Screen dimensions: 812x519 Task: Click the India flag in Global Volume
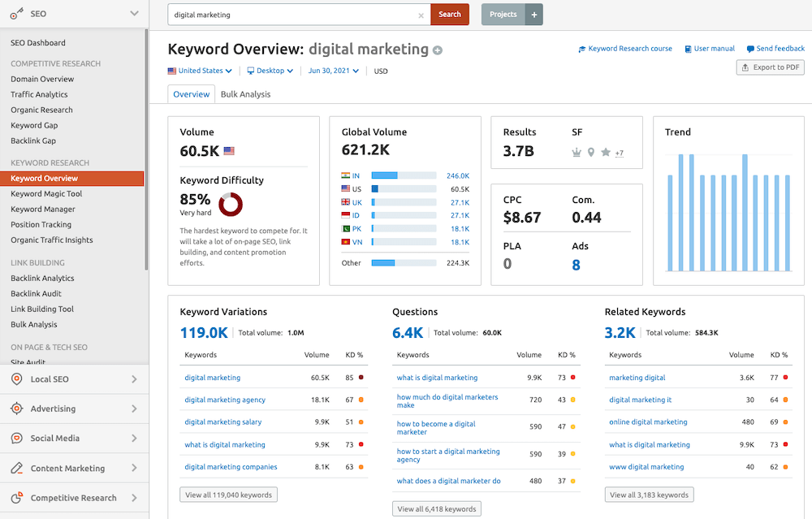pyautogui.click(x=345, y=175)
